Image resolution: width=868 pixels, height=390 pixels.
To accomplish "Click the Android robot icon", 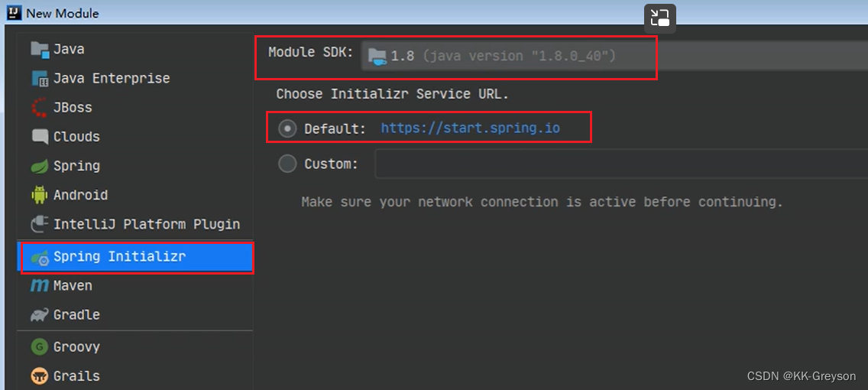I will [40, 195].
